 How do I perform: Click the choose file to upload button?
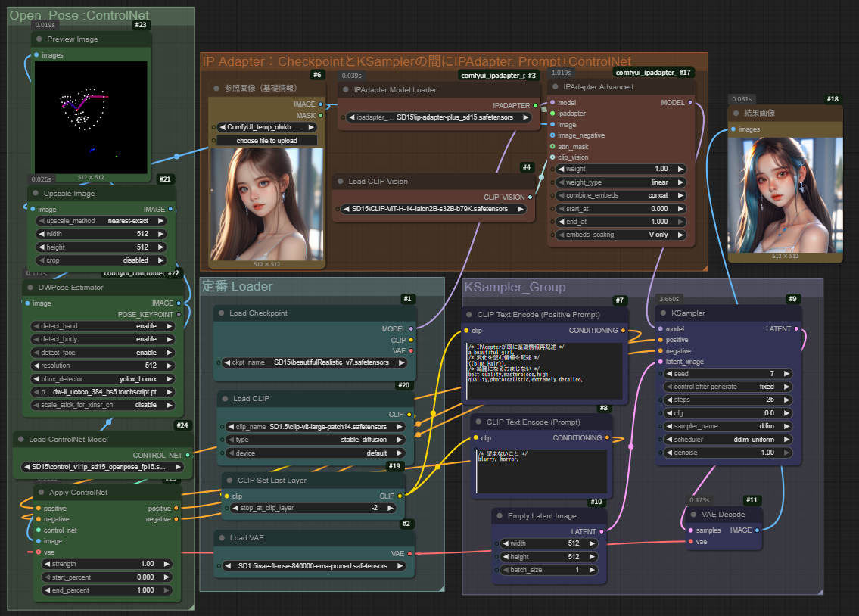pos(266,141)
